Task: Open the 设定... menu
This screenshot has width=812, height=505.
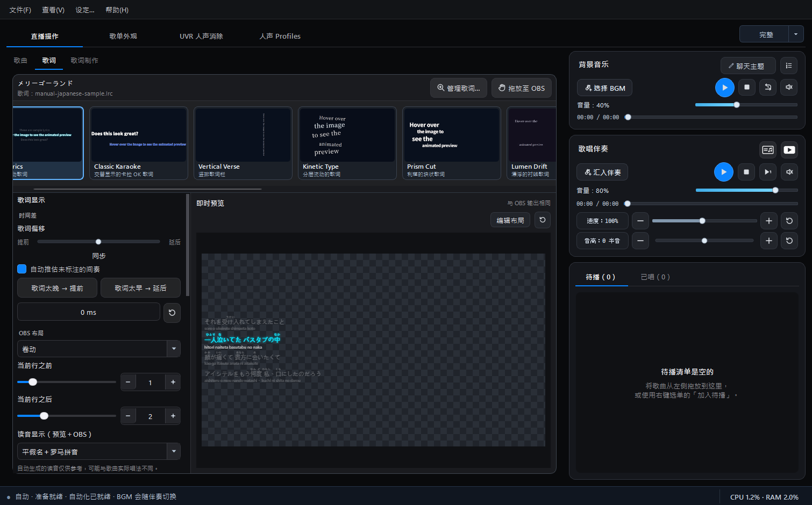Action: (x=85, y=10)
